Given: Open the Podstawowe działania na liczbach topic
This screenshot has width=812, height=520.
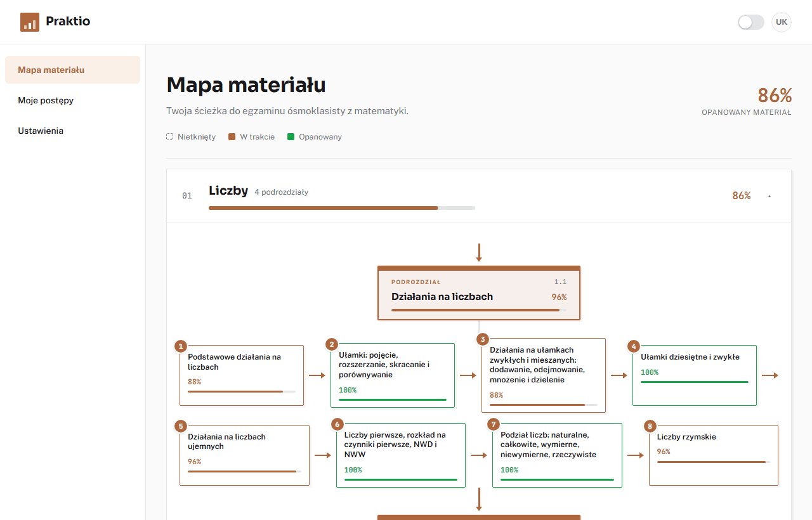Looking at the screenshot, I should [242, 375].
